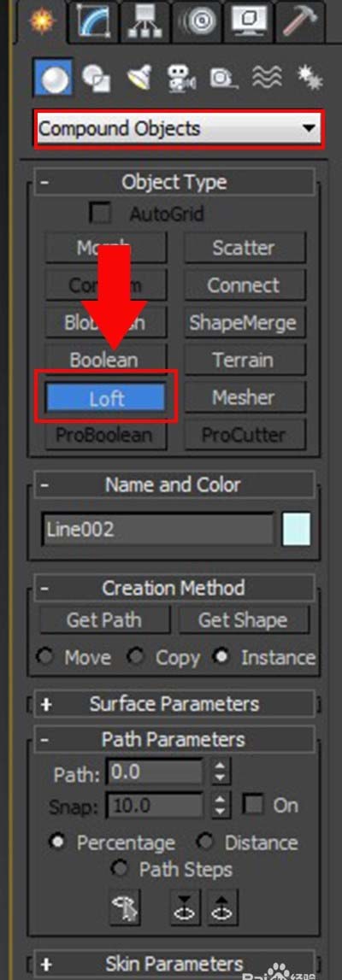
Task: Open the object color swatch
Action: tap(297, 530)
